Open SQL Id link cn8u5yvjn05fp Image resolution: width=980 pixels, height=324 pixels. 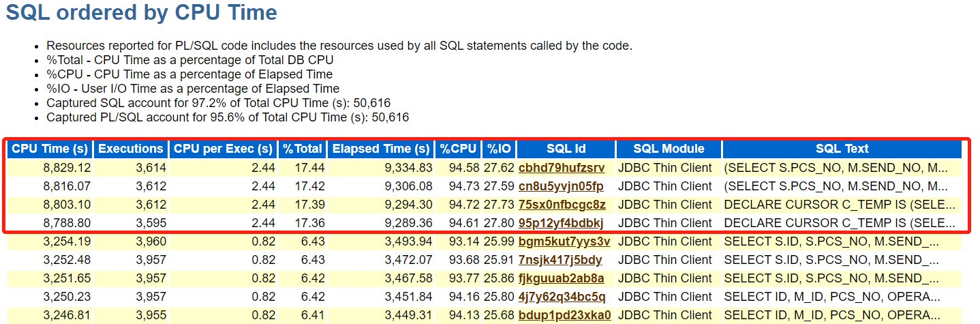[560, 186]
